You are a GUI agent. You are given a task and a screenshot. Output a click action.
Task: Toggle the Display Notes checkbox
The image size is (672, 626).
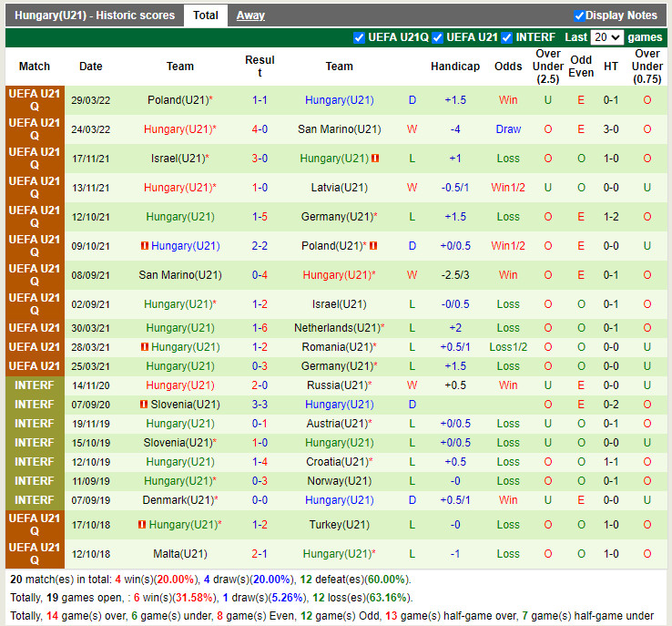pyautogui.click(x=579, y=15)
